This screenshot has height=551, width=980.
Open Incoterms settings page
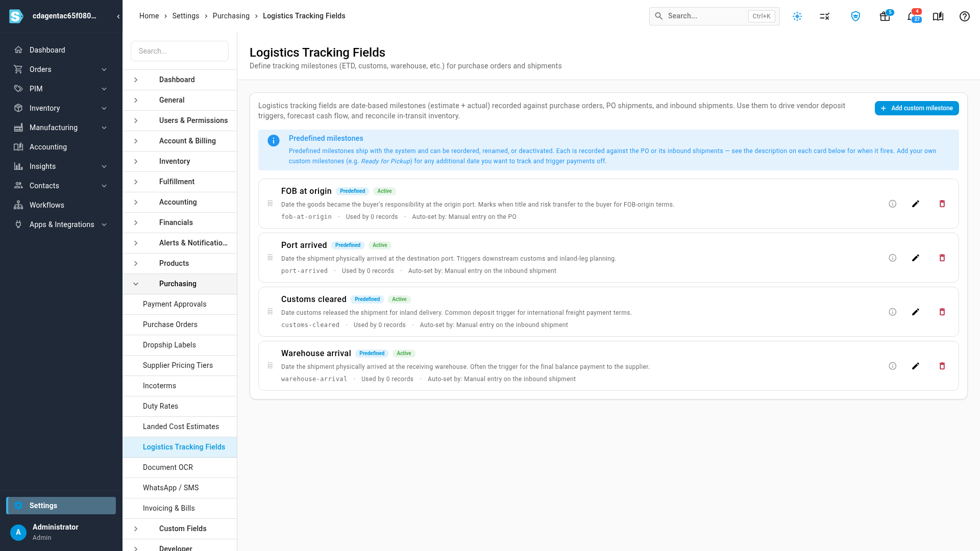[180, 386]
